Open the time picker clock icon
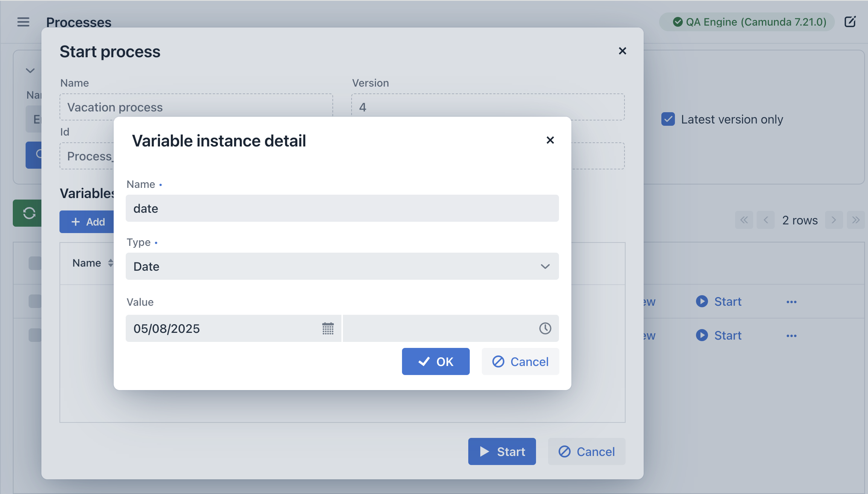 pyautogui.click(x=545, y=328)
